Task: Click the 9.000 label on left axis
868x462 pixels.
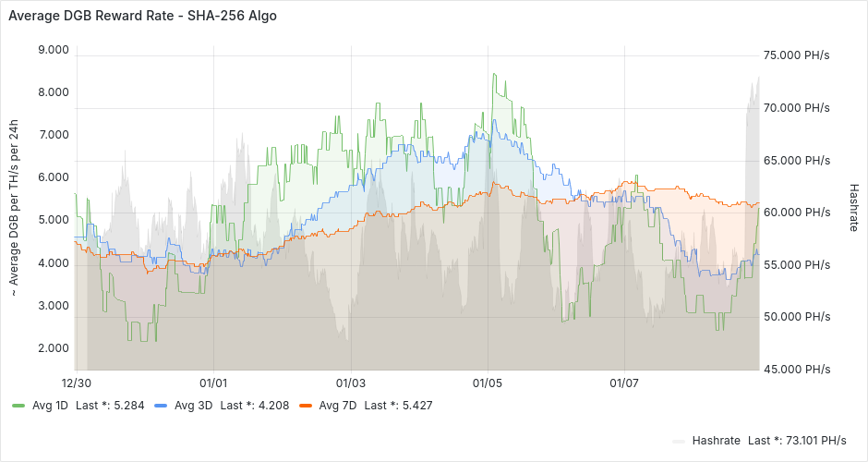Action: click(x=52, y=50)
